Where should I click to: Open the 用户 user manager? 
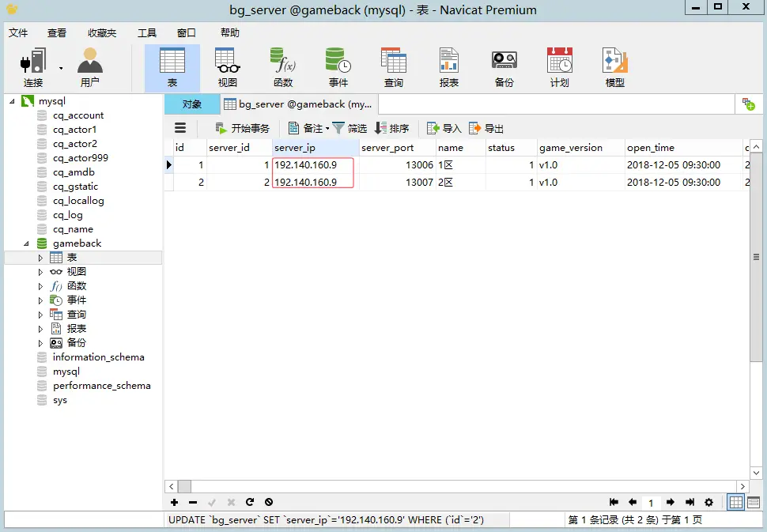click(x=90, y=67)
